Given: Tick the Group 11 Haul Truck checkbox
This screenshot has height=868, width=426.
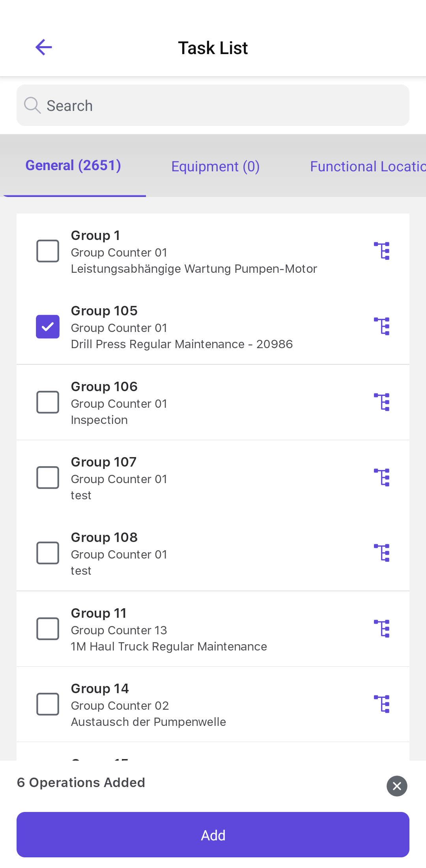Looking at the screenshot, I should 48,629.
